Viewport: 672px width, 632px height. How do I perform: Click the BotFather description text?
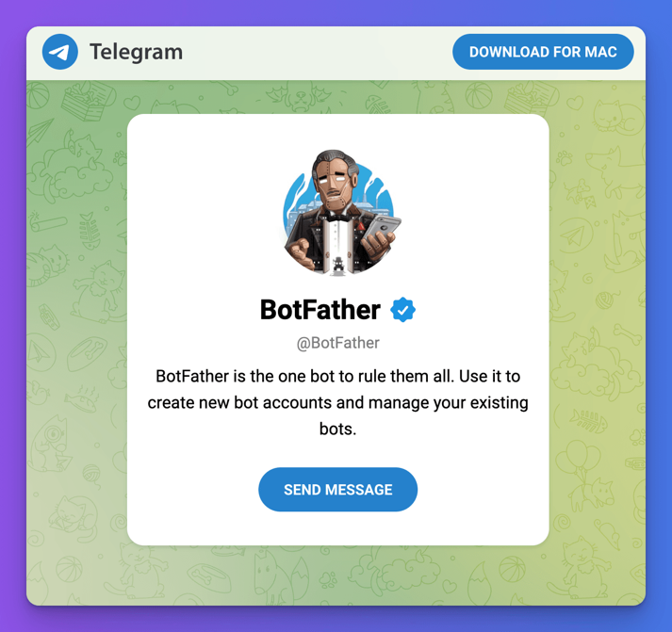337,402
